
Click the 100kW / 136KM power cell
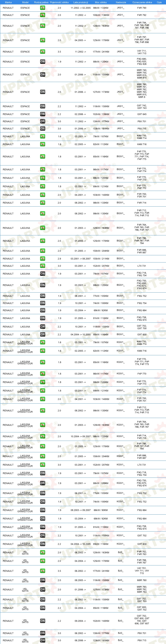101,15
